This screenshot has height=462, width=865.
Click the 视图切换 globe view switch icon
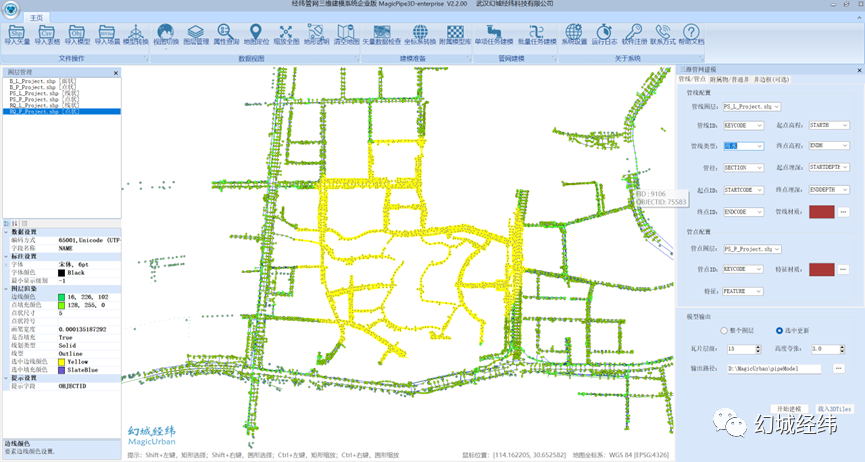165,34
